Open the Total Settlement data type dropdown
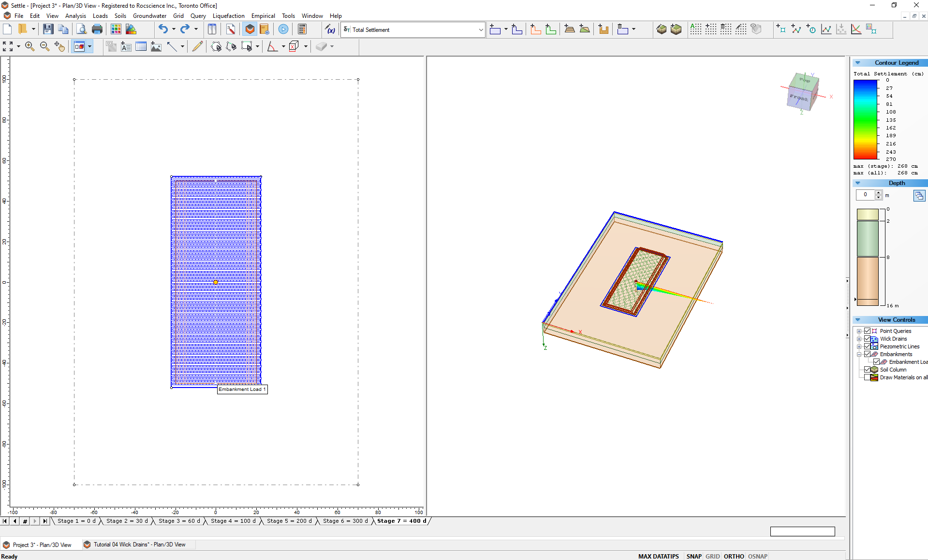 (x=480, y=30)
